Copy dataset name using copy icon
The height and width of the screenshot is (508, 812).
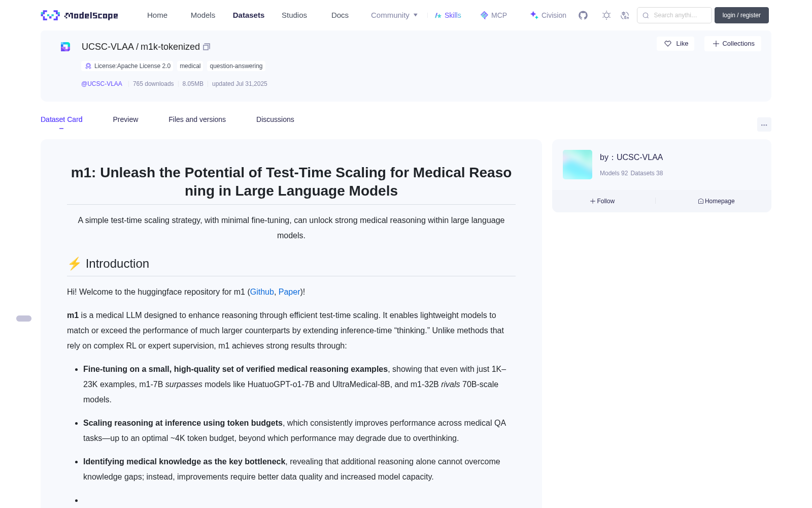coord(207,47)
